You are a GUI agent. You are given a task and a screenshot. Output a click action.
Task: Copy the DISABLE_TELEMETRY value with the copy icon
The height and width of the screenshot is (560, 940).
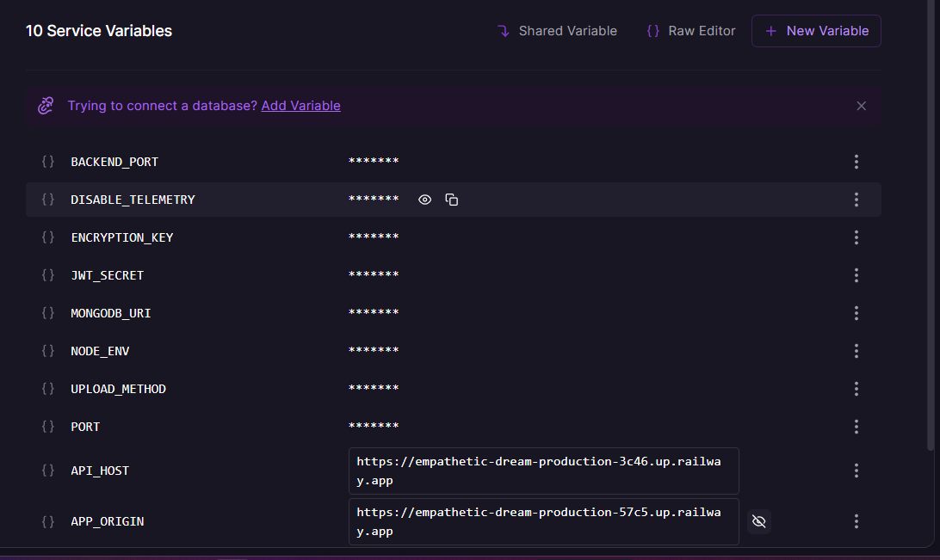(x=452, y=199)
